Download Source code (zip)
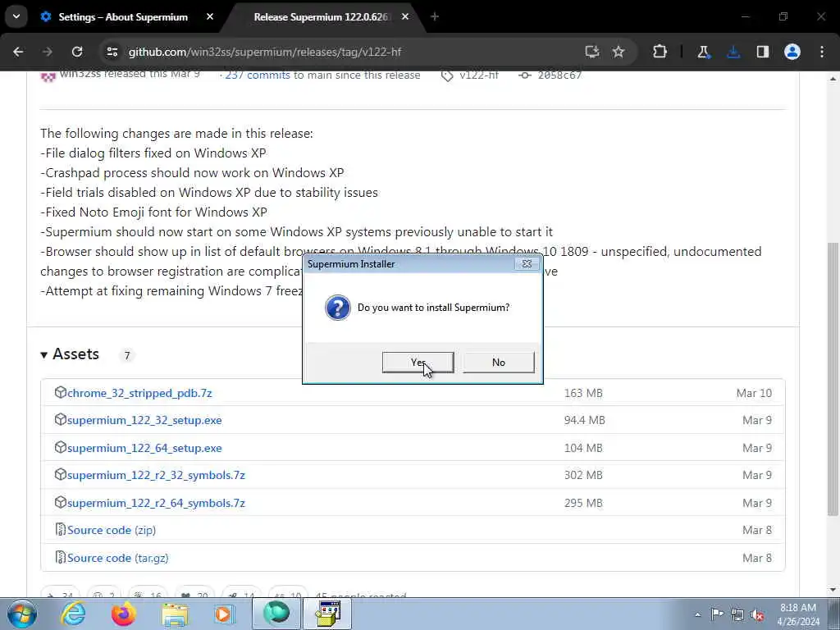The height and width of the screenshot is (630, 840). (x=112, y=531)
